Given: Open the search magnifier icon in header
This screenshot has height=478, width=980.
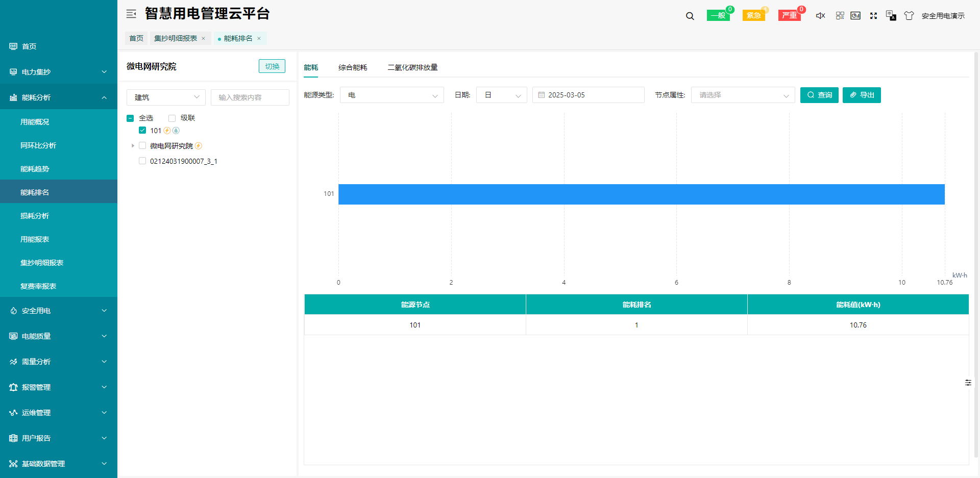Looking at the screenshot, I should [x=690, y=16].
